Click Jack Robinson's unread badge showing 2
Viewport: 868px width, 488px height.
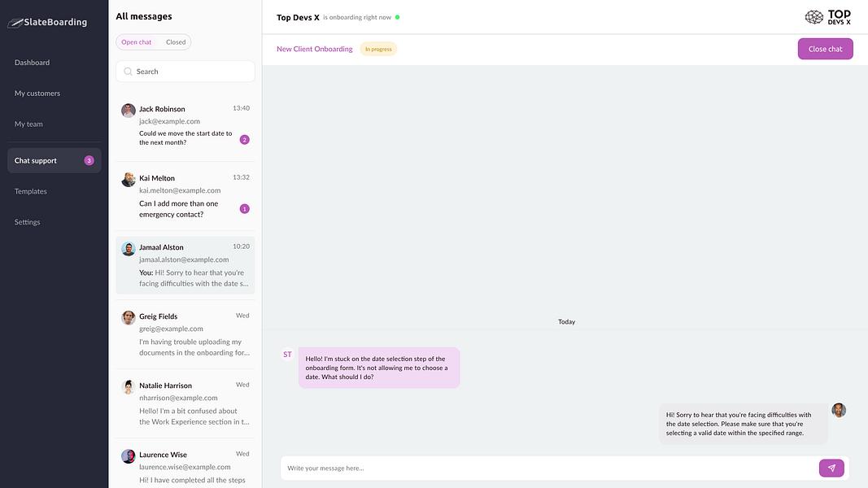[244, 139]
